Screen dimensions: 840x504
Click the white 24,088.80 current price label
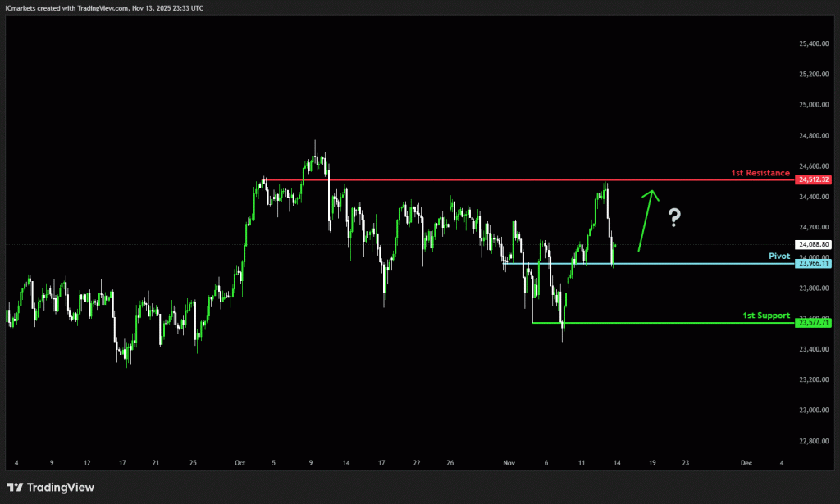coord(813,244)
